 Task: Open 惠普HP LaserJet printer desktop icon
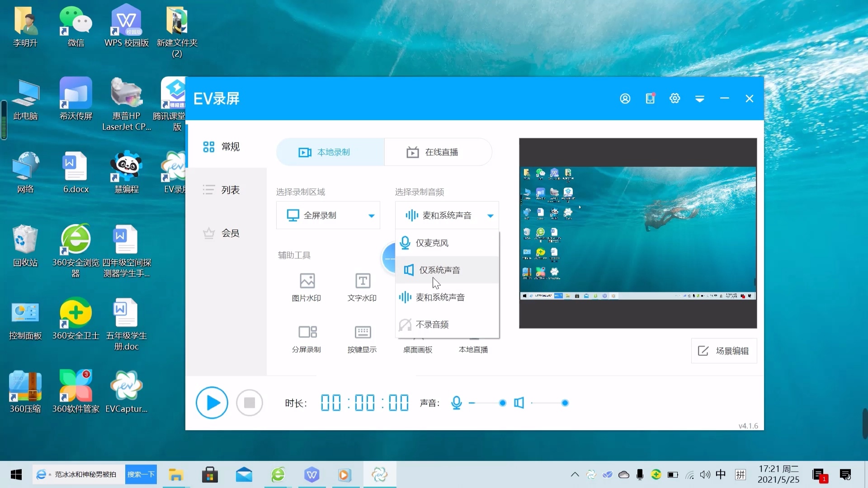[127, 105]
